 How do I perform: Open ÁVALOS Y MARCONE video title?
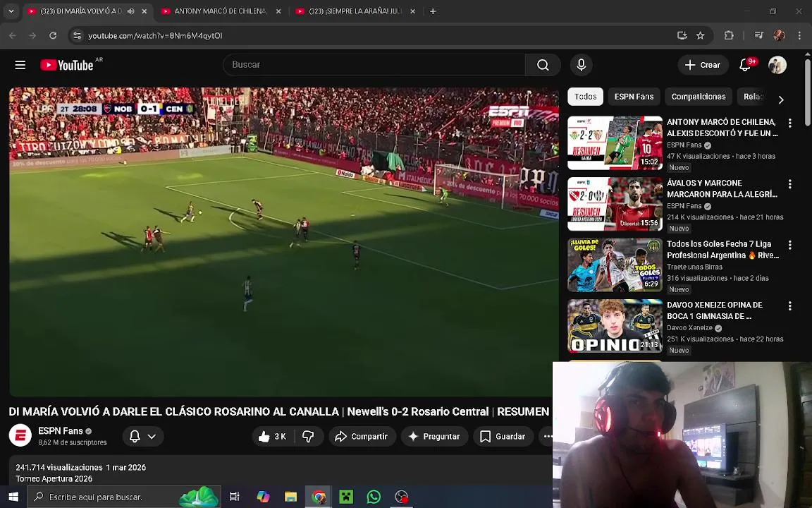(x=722, y=188)
